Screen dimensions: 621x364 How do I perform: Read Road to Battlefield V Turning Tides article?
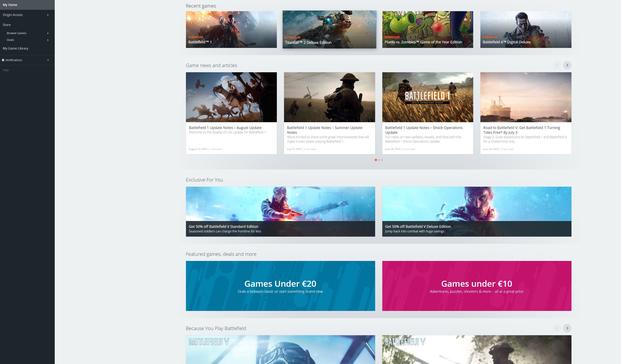coord(522,130)
